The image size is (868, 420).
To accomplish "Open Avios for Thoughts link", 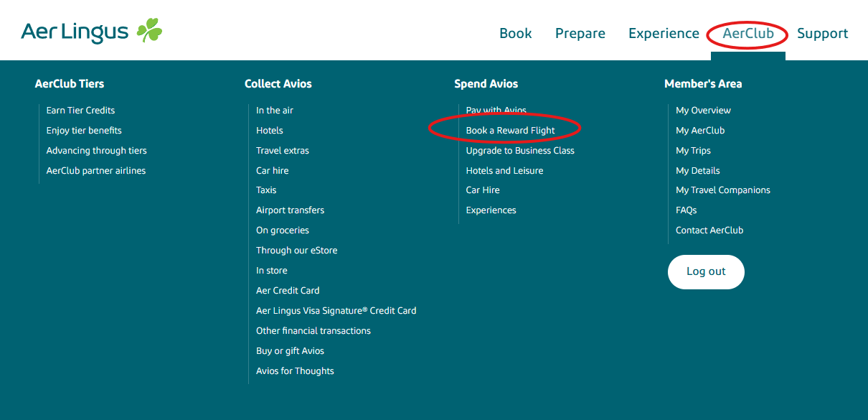I will [x=295, y=371].
